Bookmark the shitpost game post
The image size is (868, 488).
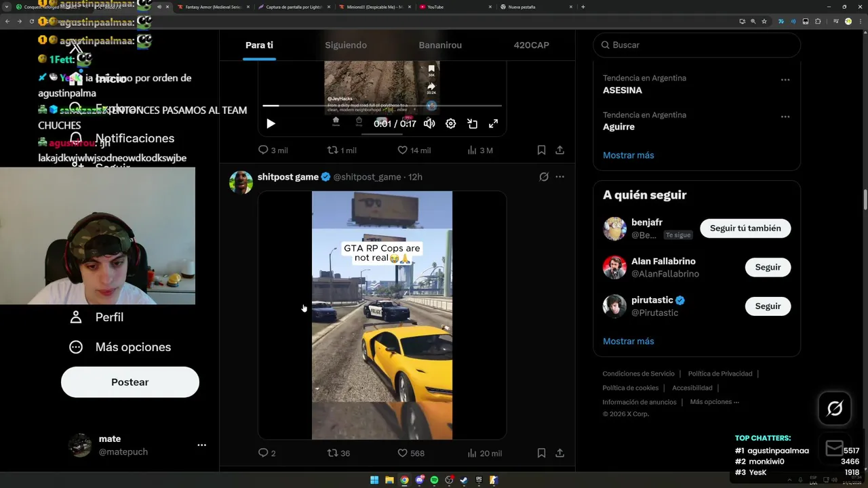(541, 453)
